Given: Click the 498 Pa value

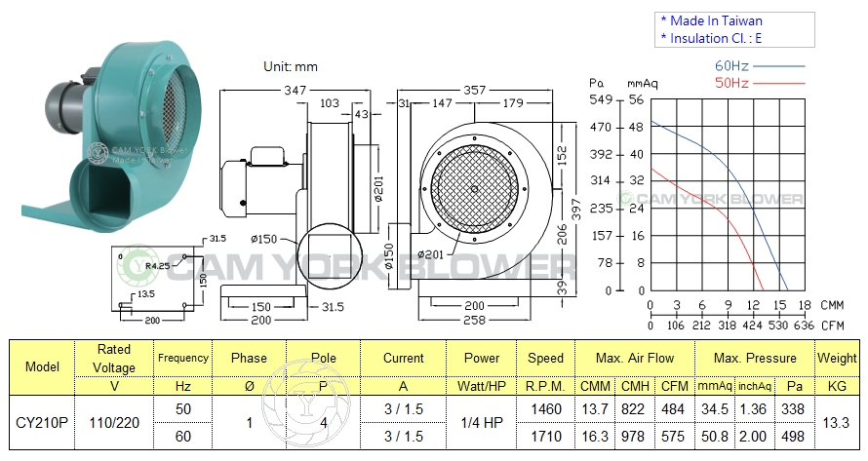Looking at the screenshot, I should (793, 437).
